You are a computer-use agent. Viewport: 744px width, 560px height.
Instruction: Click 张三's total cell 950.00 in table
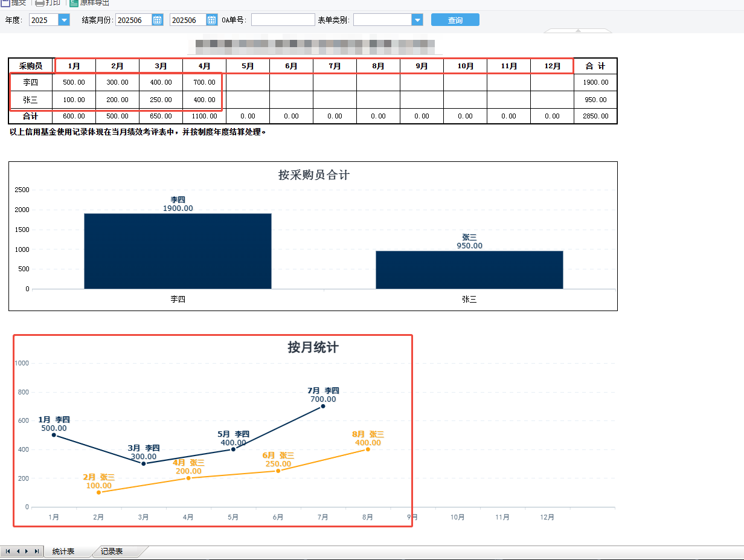[595, 100]
